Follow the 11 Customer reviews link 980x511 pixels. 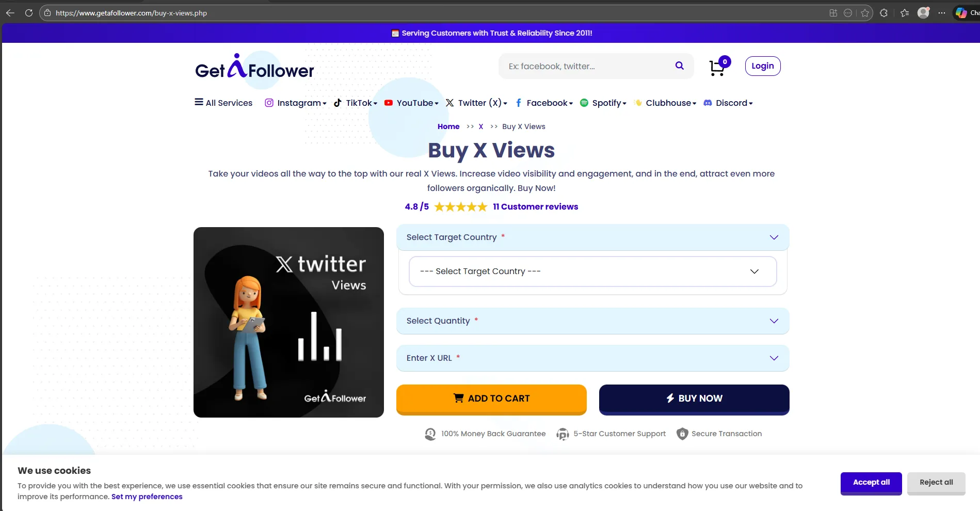535,206
